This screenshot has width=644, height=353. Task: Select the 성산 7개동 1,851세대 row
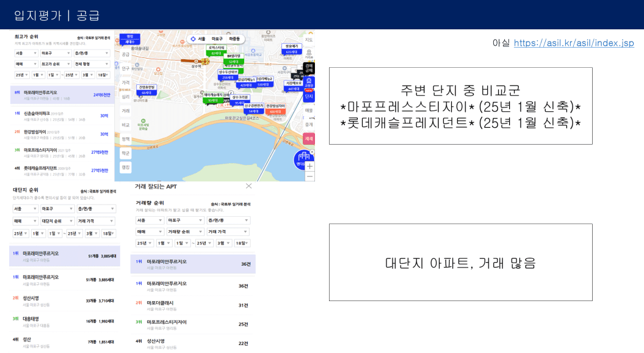(x=64, y=342)
